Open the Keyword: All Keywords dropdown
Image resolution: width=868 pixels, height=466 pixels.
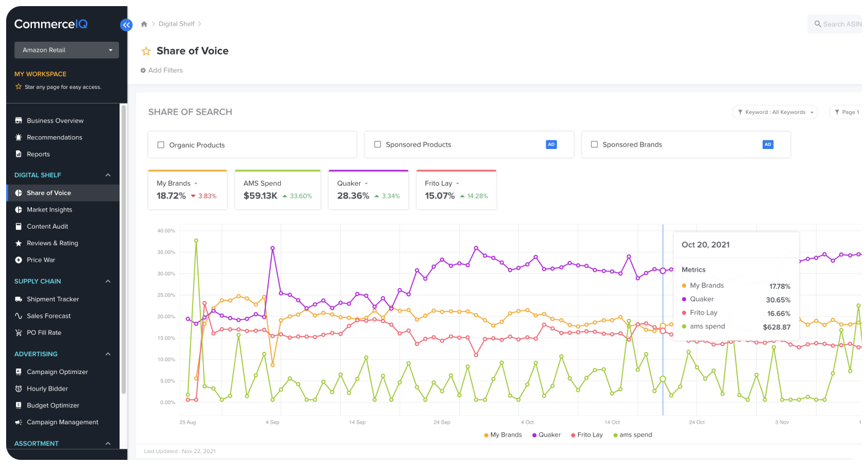[775, 112]
